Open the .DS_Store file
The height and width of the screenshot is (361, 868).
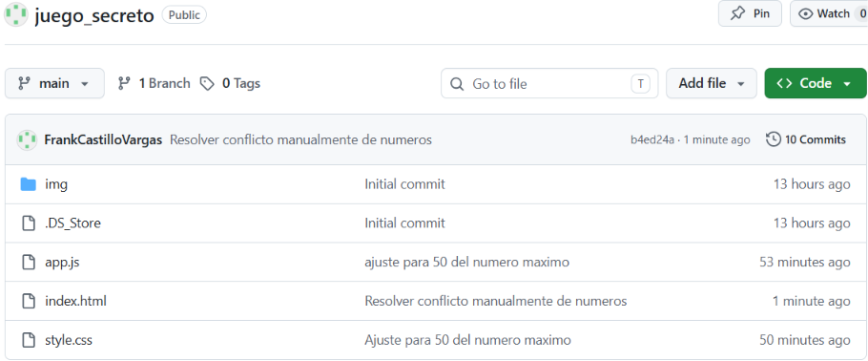[x=73, y=223]
